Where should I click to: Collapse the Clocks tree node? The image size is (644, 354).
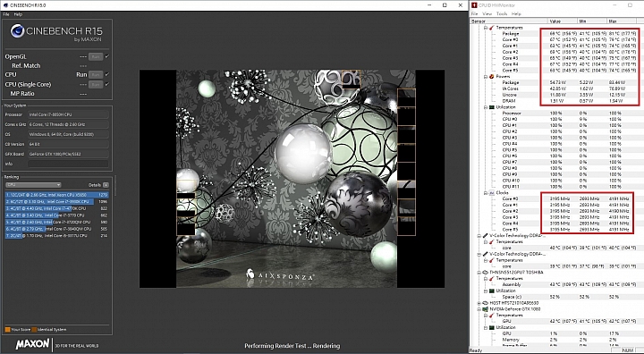[x=486, y=192]
